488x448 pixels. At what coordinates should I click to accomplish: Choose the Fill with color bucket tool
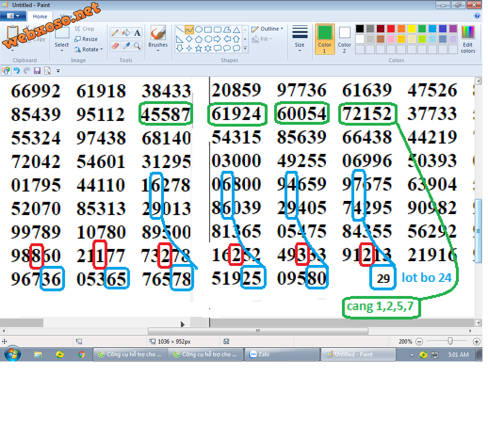click(x=126, y=32)
